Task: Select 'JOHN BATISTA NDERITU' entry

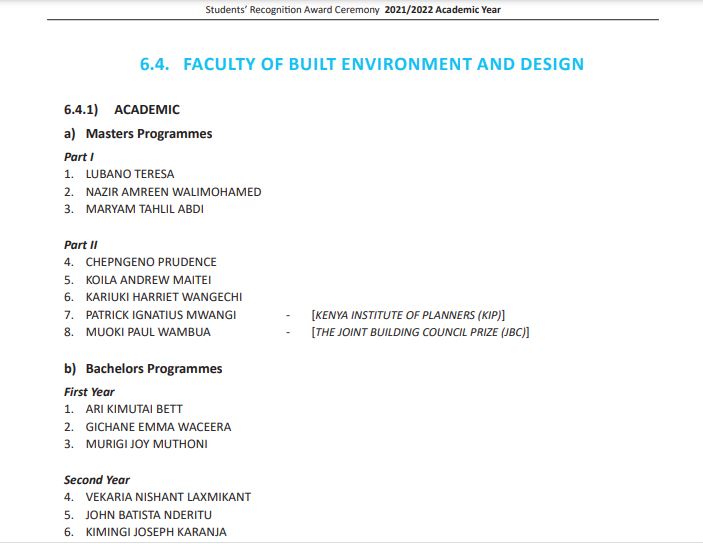Action: [x=149, y=515]
